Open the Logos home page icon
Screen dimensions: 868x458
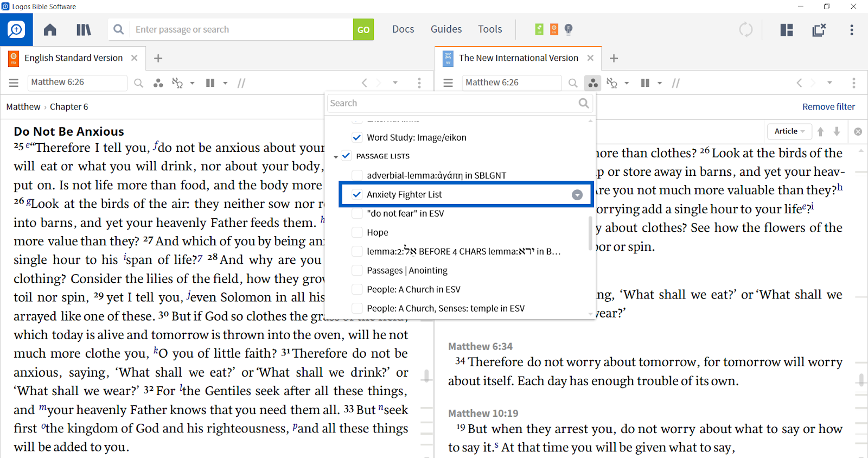coord(50,29)
